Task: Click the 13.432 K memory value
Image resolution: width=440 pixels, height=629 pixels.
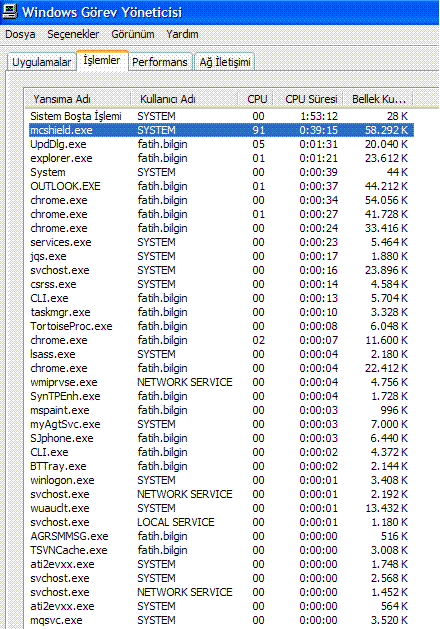Action: click(x=386, y=509)
